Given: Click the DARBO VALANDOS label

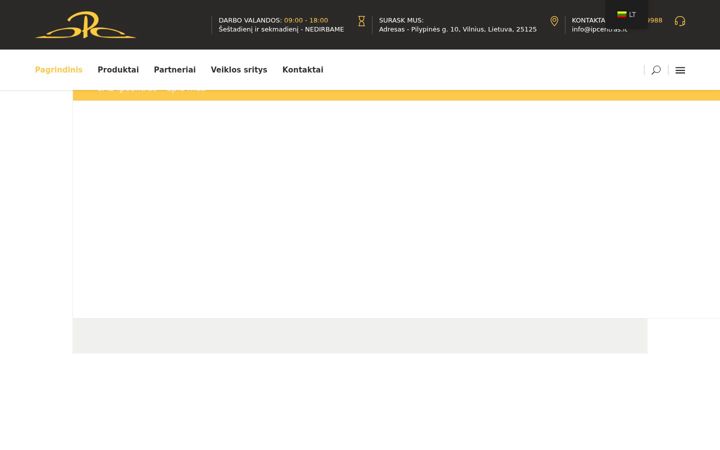Looking at the screenshot, I should (x=250, y=20).
